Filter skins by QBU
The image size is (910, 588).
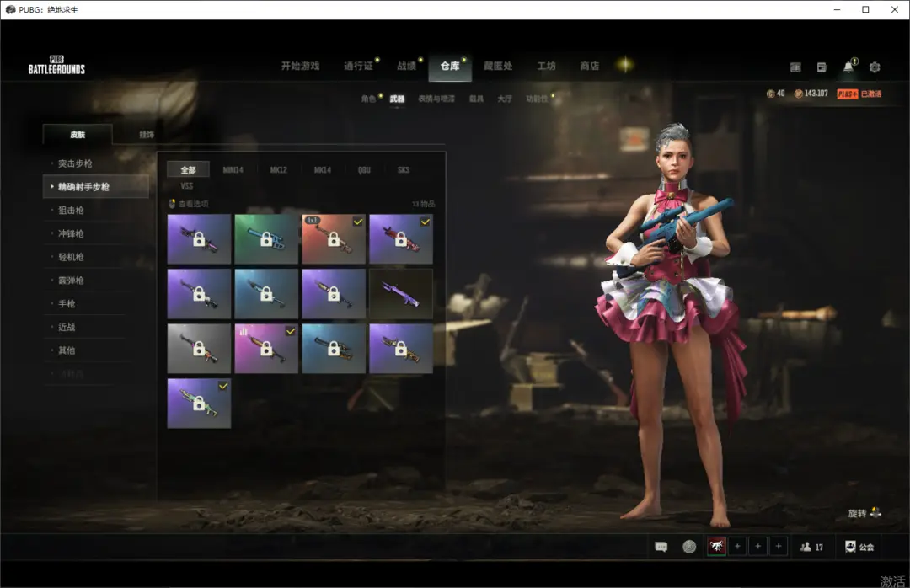pyautogui.click(x=365, y=170)
